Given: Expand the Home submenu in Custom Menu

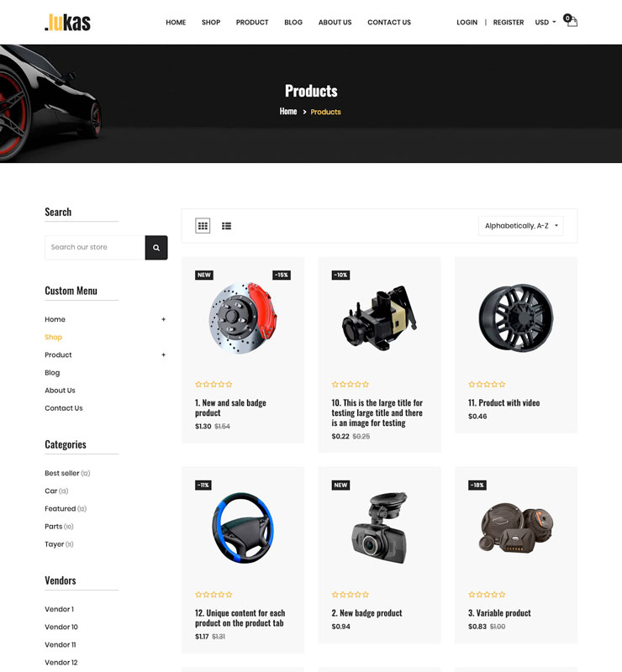Looking at the screenshot, I should (x=163, y=319).
